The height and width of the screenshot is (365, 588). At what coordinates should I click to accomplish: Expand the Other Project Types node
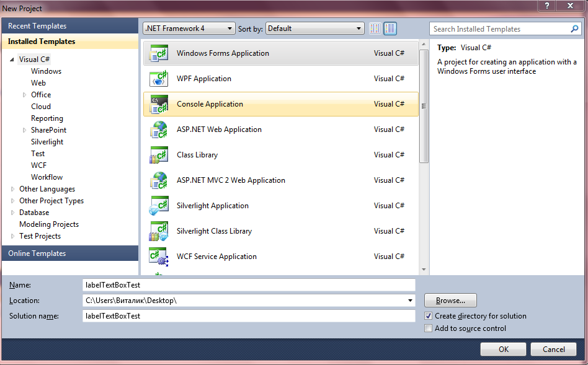(13, 201)
